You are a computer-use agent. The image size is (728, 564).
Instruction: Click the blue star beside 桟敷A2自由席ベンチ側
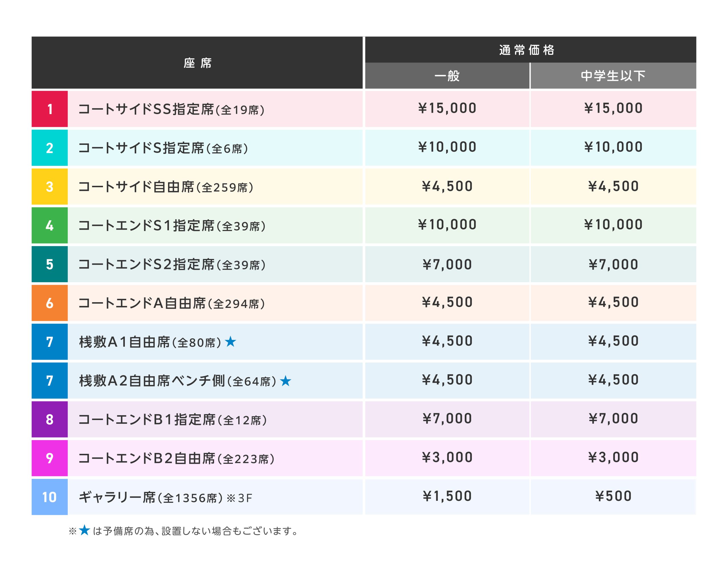(x=285, y=381)
